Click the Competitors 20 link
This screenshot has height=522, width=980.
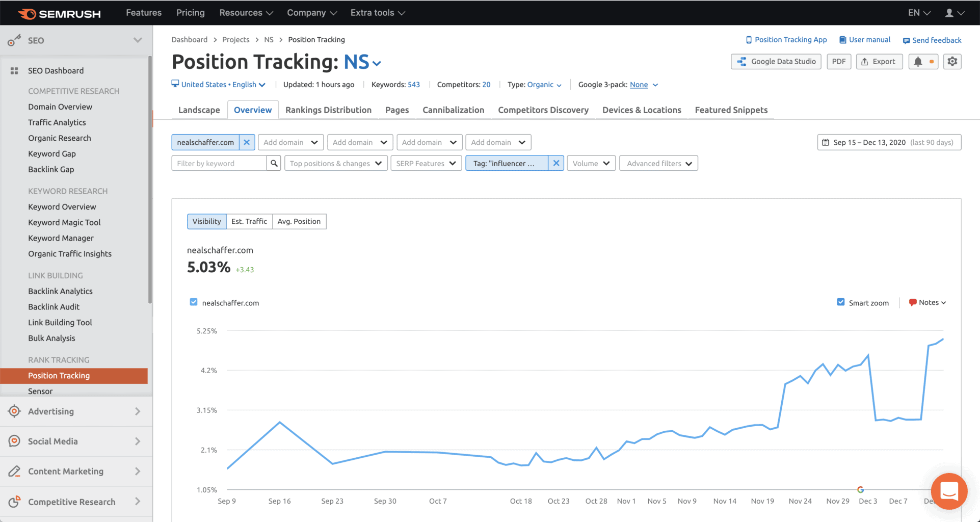(486, 85)
